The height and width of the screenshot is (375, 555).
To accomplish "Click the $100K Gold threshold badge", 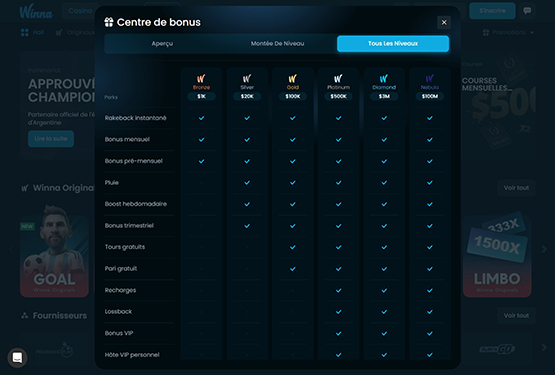I will pos(292,96).
